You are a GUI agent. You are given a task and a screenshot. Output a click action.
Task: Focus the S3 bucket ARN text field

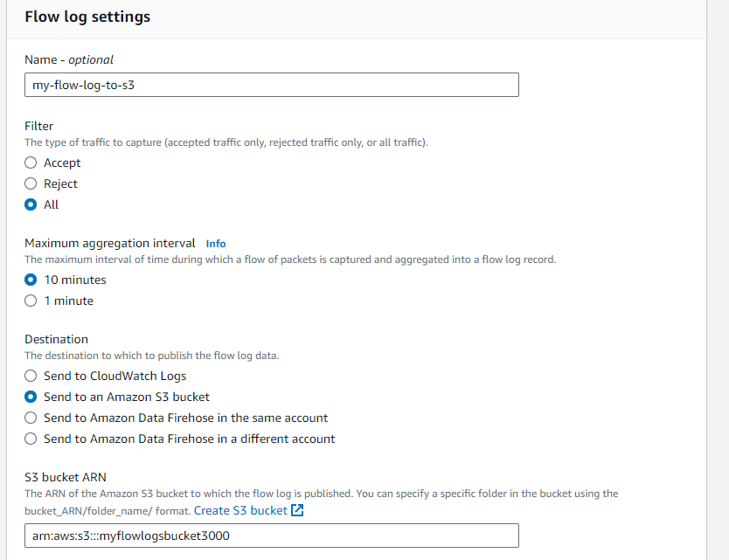[x=271, y=536]
